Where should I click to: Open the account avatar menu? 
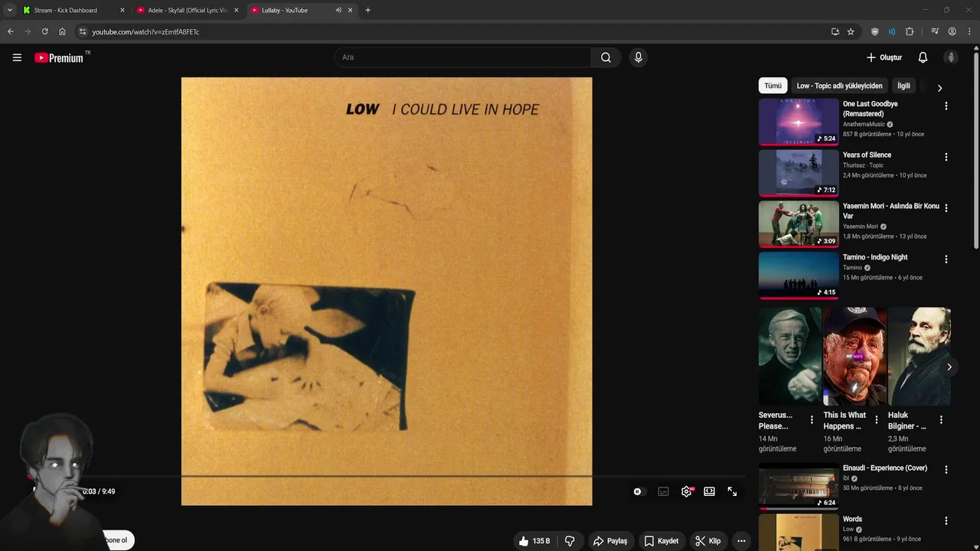952,57
